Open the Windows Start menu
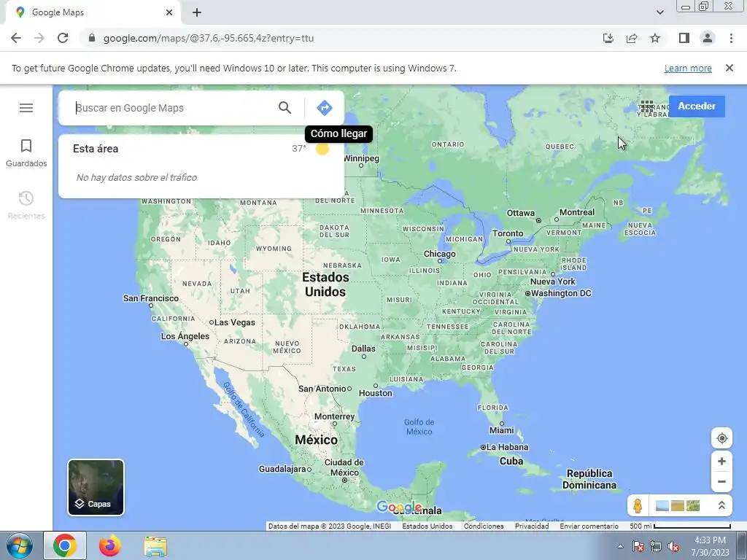 [19, 545]
